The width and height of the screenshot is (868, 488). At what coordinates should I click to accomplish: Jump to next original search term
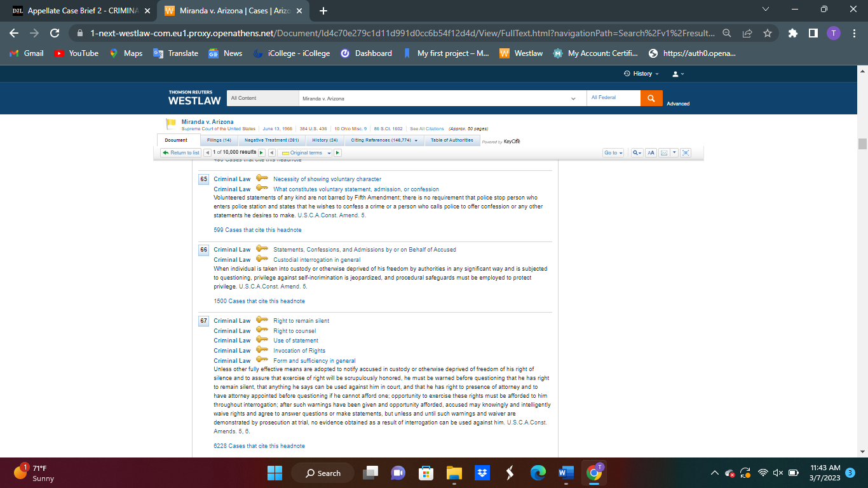tap(337, 152)
